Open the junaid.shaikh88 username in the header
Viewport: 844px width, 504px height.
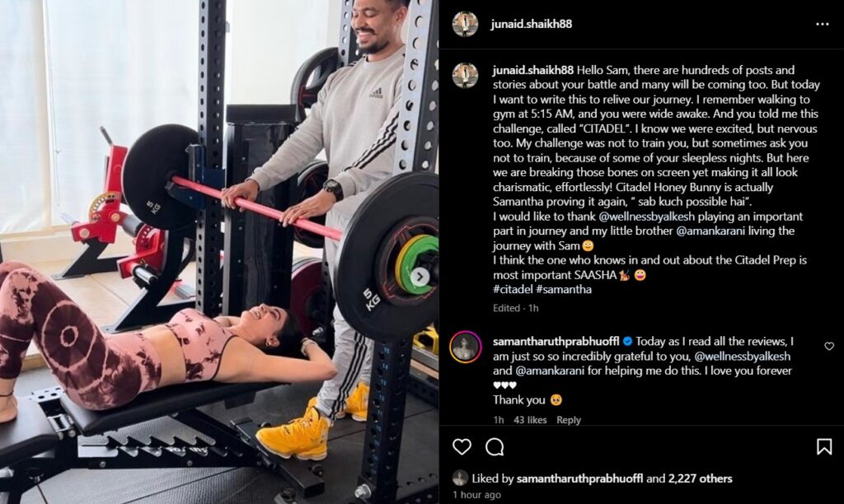tap(532, 24)
